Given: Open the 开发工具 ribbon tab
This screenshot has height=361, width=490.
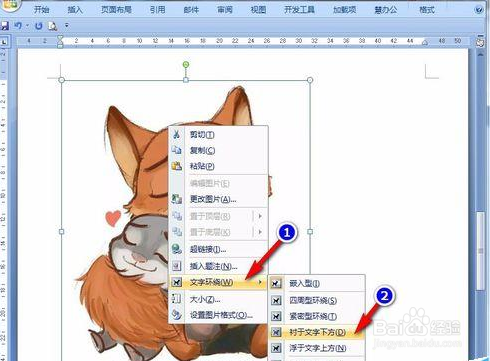Looking at the screenshot, I should coord(299,10).
